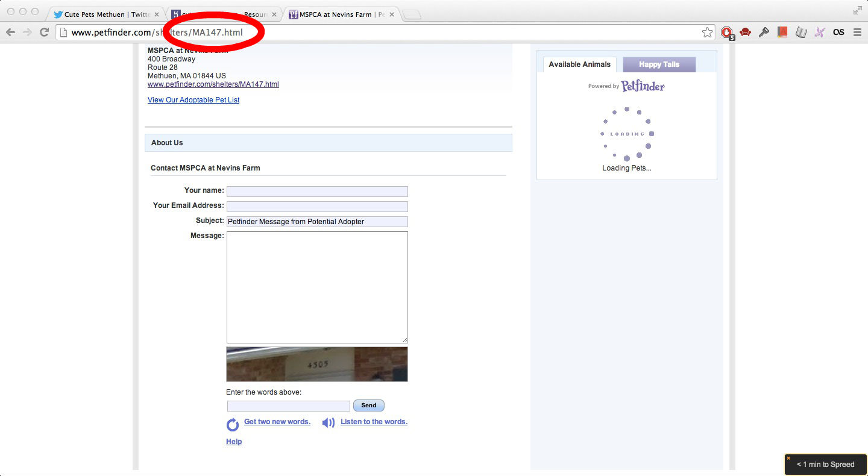
Task: Reload the Petfinder page
Action: click(44, 32)
